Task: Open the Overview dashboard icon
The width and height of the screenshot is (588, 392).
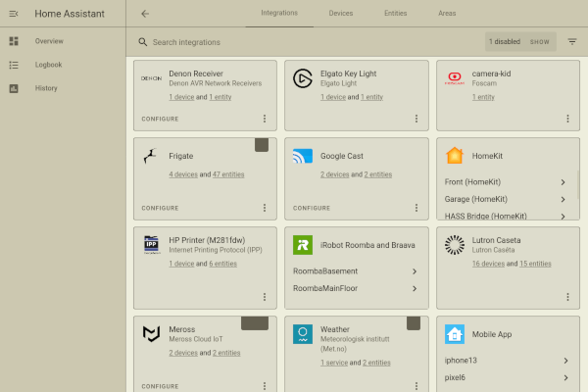Action: click(x=14, y=41)
